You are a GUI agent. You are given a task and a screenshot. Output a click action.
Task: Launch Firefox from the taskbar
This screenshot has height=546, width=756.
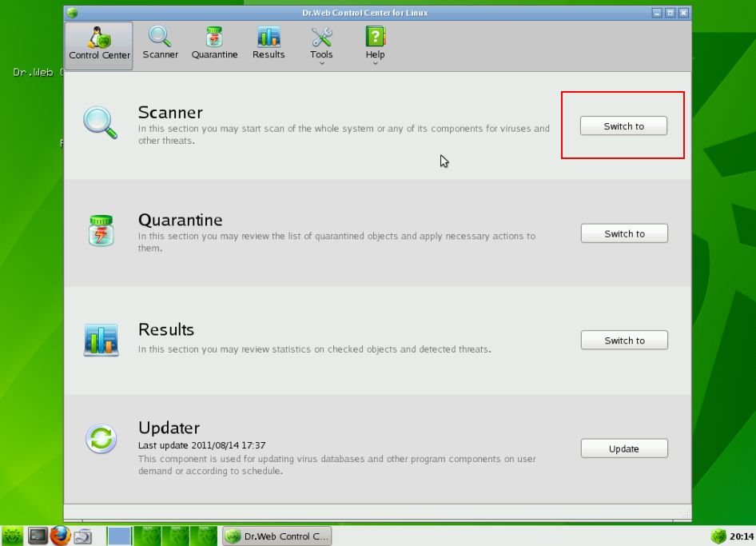(60, 536)
